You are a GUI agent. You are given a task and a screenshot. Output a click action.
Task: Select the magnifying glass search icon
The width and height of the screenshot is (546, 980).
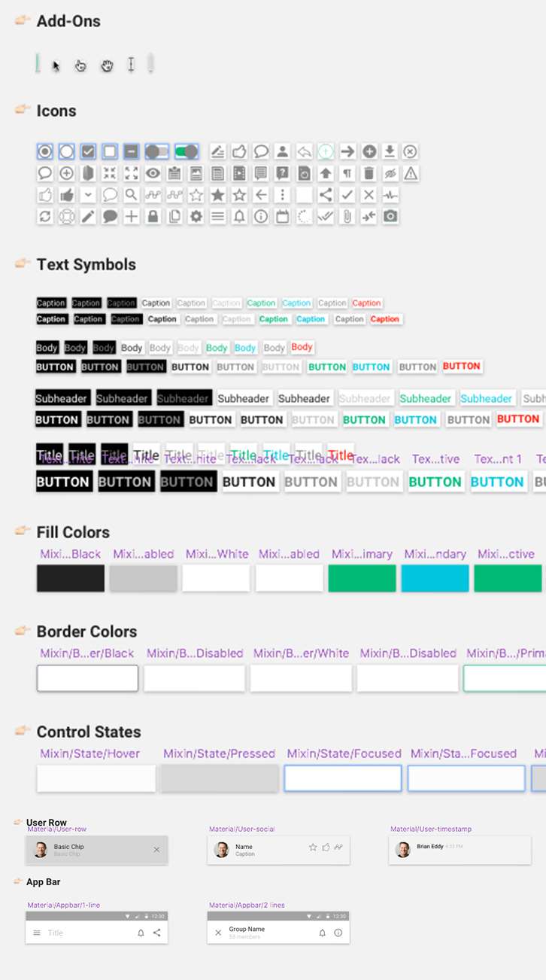(x=132, y=195)
